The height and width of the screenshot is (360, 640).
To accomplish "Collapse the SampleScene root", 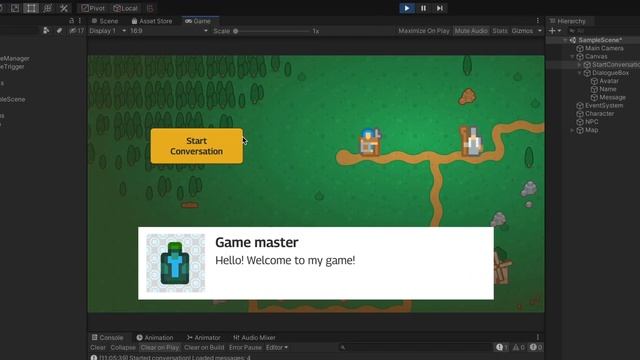I will (x=565, y=40).
